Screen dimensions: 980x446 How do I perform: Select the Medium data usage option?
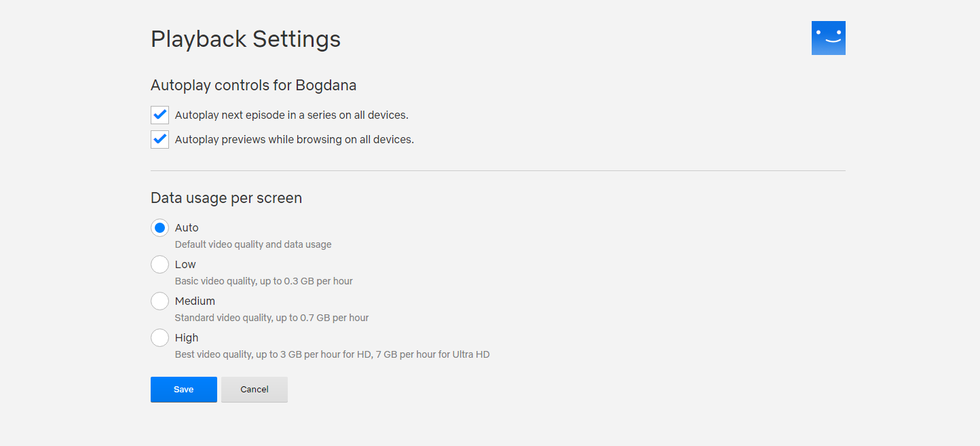(x=159, y=301)
